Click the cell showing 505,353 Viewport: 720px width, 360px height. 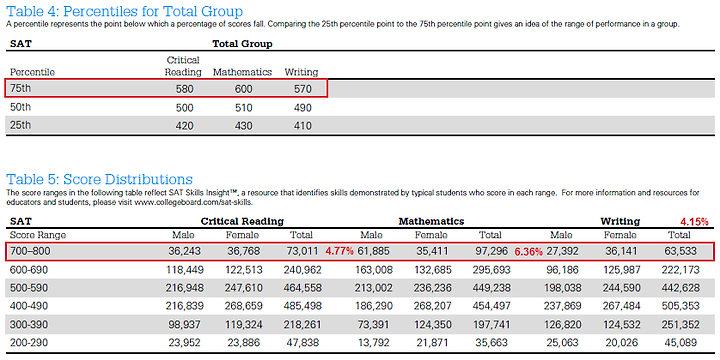tap(680, 306)
